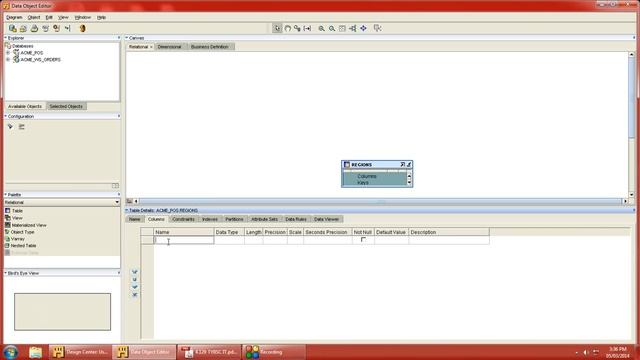Viewport: 640px width, 360px height.
Task: Click the second Configuration panel icon
Action: point(22,127)
